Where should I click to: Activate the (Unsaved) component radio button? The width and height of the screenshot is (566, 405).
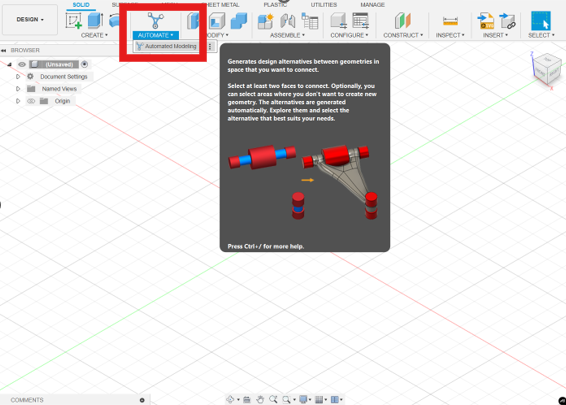[84, 64]
